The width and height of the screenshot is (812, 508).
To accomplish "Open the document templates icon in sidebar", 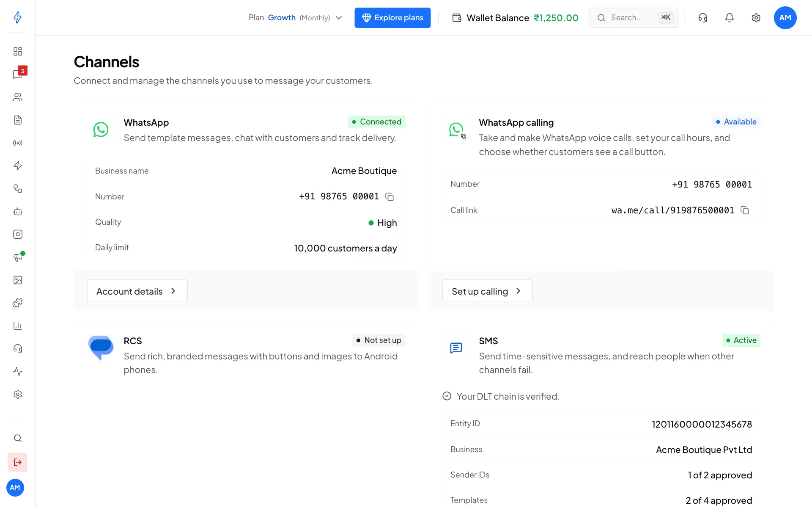I will tap(17, 120).
